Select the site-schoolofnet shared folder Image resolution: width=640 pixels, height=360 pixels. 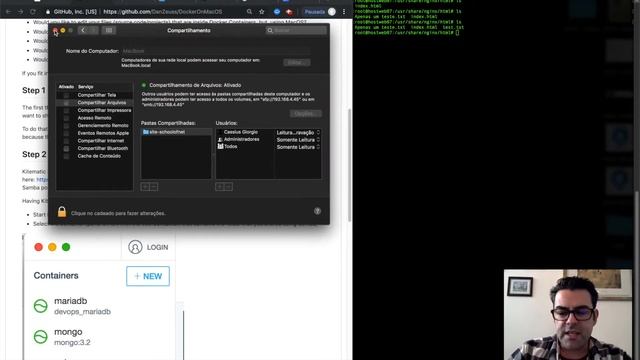pyautogui.click(x=176, y=132)
